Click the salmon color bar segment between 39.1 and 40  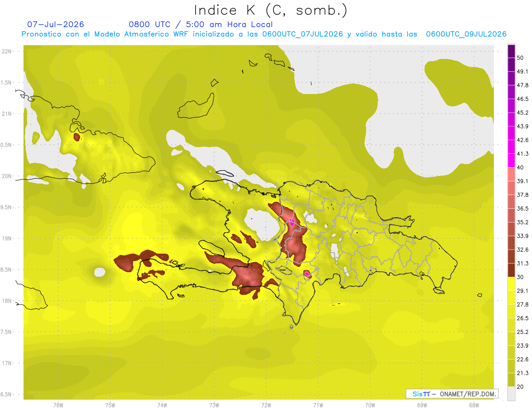pyautogui.click(x=511, y=174)
